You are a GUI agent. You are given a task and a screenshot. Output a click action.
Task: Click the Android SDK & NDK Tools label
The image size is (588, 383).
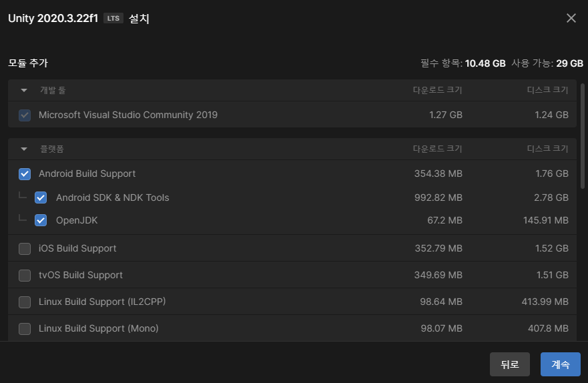coord(113,198)
